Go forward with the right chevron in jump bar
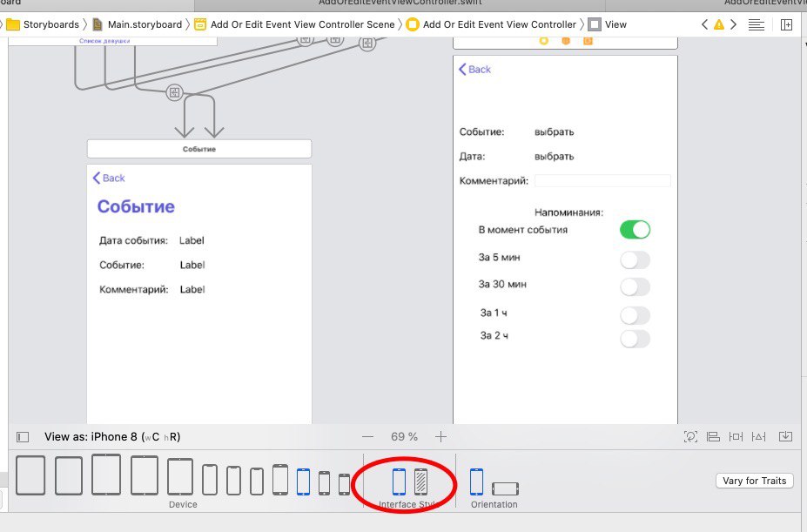This screenshot has height=532, width=807. (733, 24)
